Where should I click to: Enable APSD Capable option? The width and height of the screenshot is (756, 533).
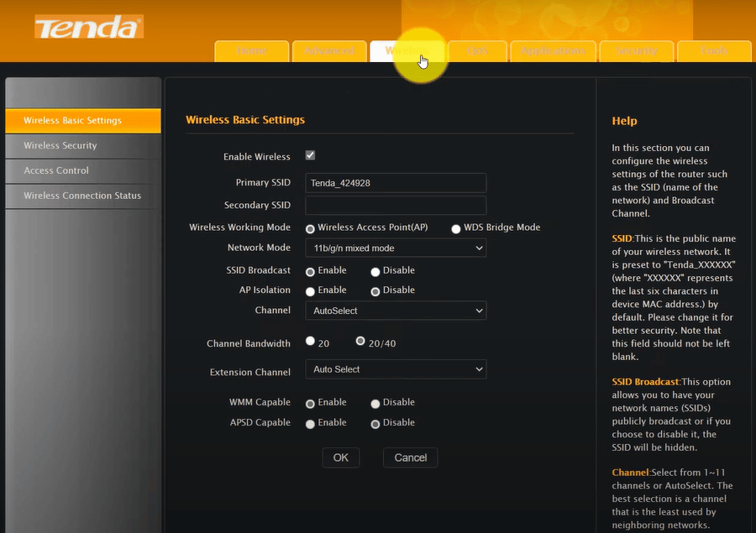click(x=310, y=424)
